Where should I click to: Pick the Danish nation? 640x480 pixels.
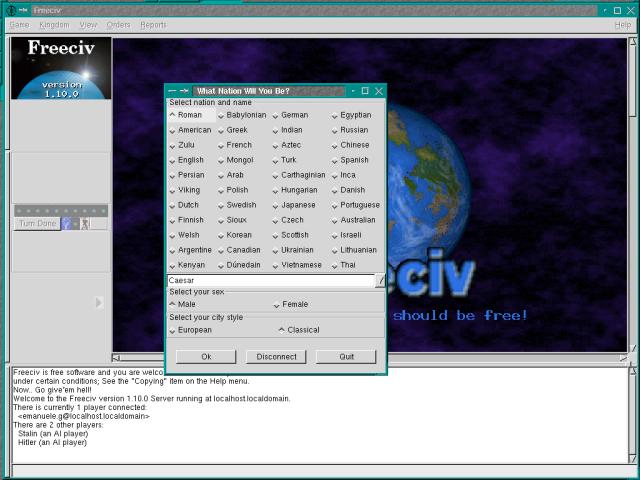(x=349, y=190)
